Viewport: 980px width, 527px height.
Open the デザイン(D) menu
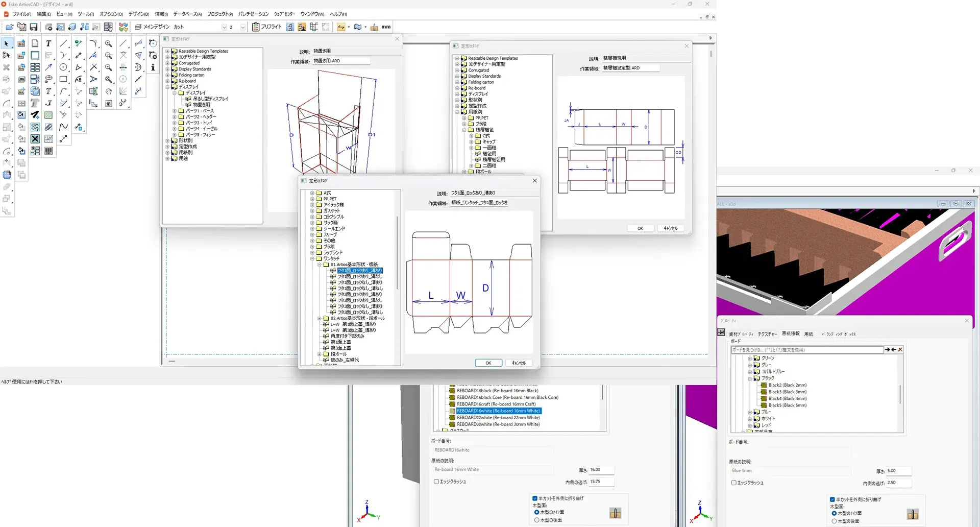tap(138, 14)
